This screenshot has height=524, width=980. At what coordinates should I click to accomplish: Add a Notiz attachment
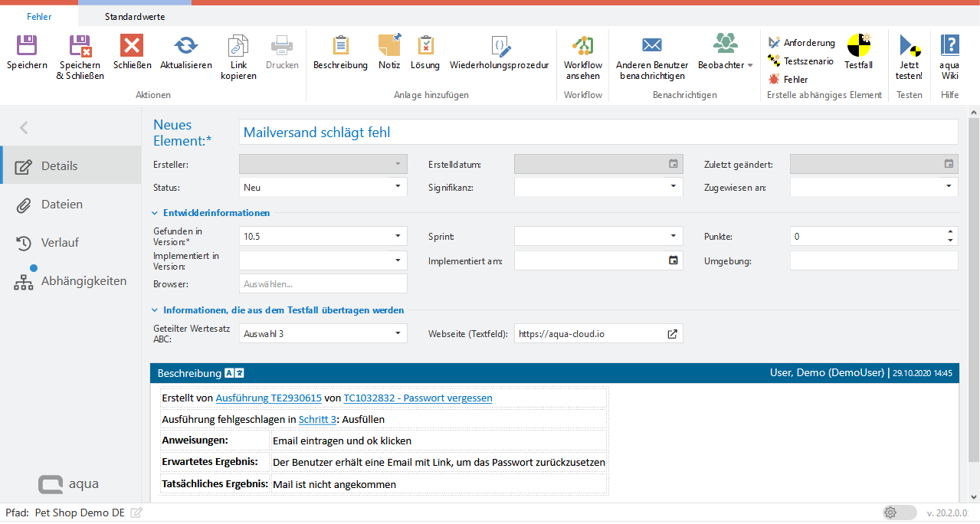pyautogui.click(x=389, y=47)
